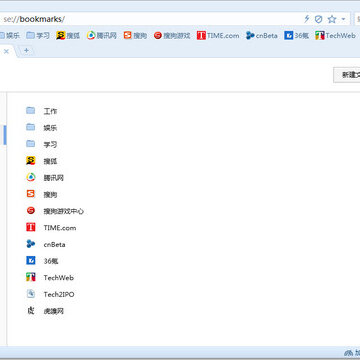Viewport: 360px width, 360px height.
Task: Open the TIME.com bookmark in bookmarks bar
Action: tap(218, 35)
